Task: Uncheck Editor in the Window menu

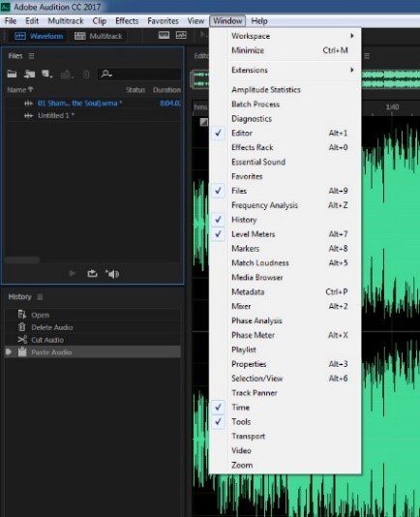Action: 285,133
